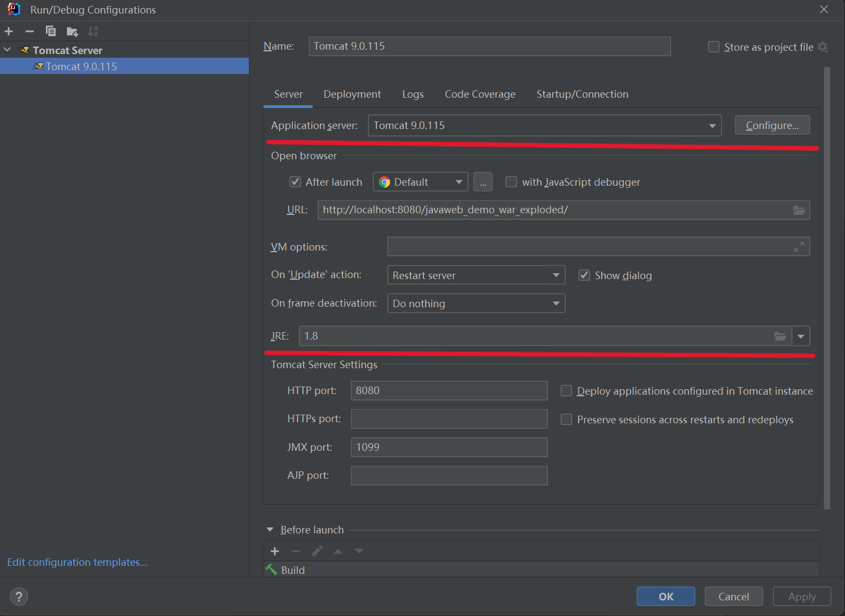Click the HTTP port field
Screen dimensions: 845x616
[449, 390]
